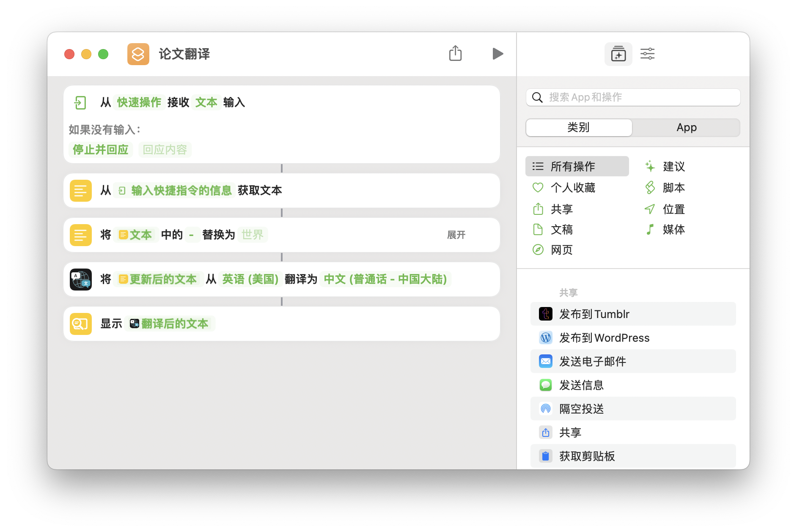The width and height of the screenshot is (797, 532).
Task: Click the 输入快捷指令的信息 variable token
Action: point(174,190)
